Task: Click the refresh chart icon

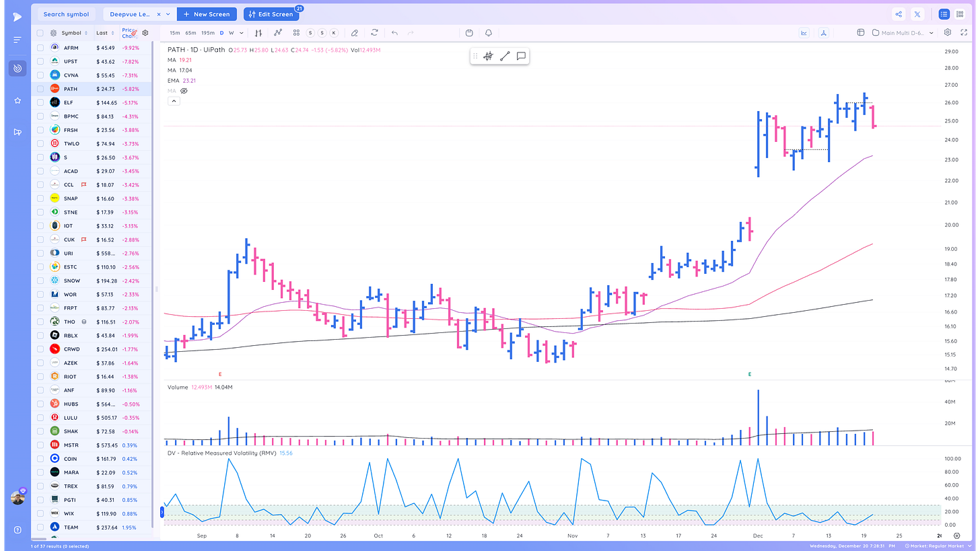Action: point(374,32)
